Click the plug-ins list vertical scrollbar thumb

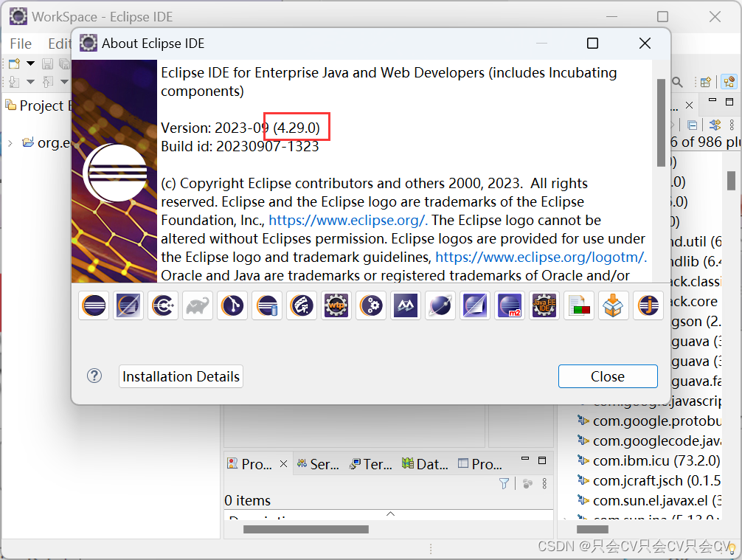coord(731,180)
